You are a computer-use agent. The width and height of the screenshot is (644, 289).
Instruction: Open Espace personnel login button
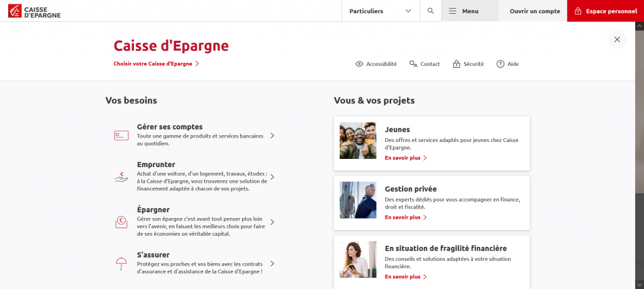coord(605,11)
